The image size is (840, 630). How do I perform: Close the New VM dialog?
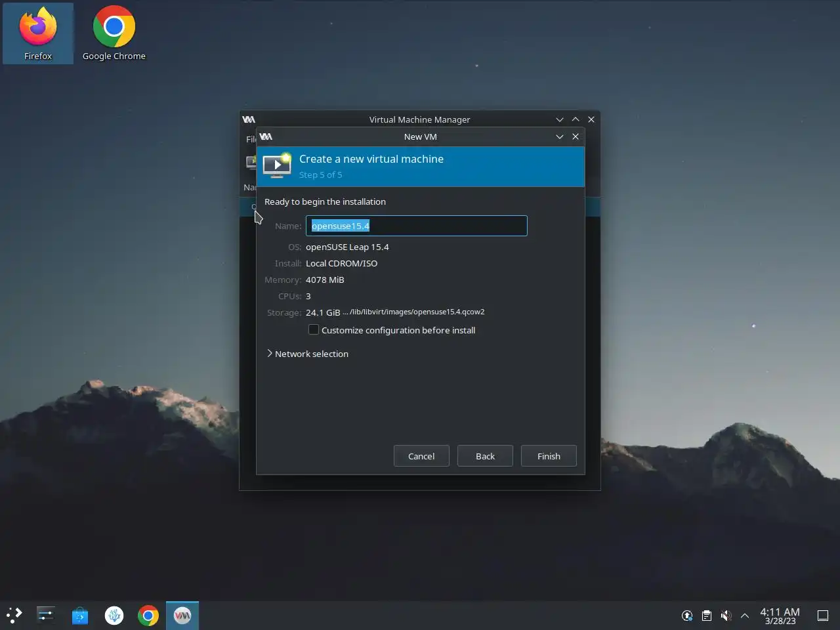pyautogui.click(x=576, y=136)
